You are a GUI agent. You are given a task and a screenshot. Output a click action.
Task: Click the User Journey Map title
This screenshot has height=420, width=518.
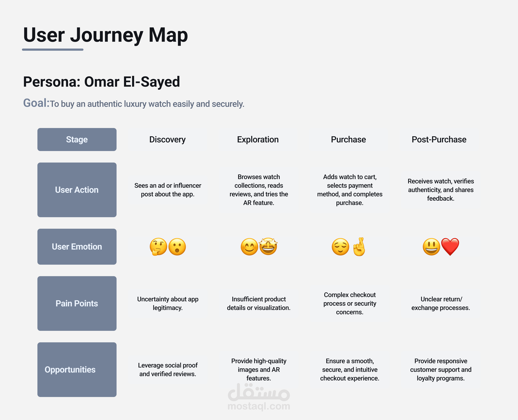pyautogui.click(x=106, y=35)
